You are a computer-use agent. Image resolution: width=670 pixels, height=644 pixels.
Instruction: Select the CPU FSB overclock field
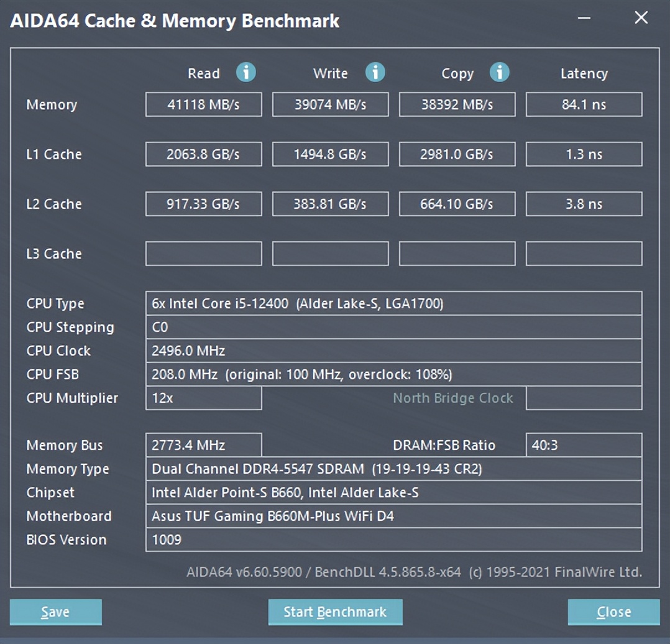394,374
